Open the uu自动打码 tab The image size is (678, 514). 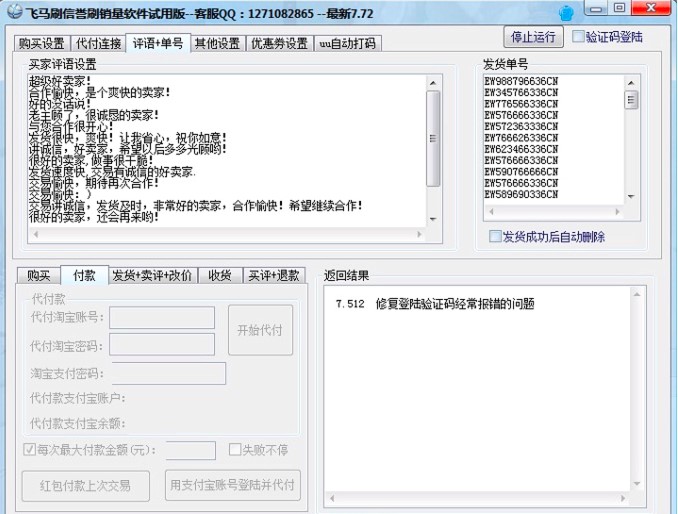point(347,43)
